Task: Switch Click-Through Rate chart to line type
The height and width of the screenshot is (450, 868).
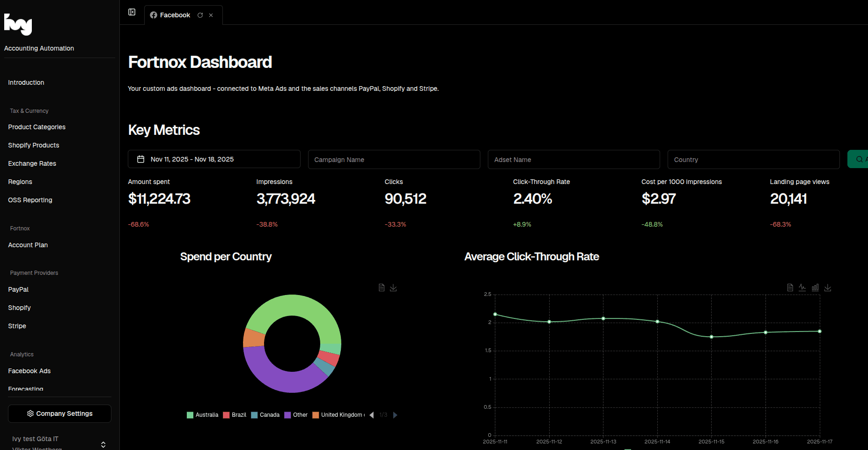Action: 802,288
